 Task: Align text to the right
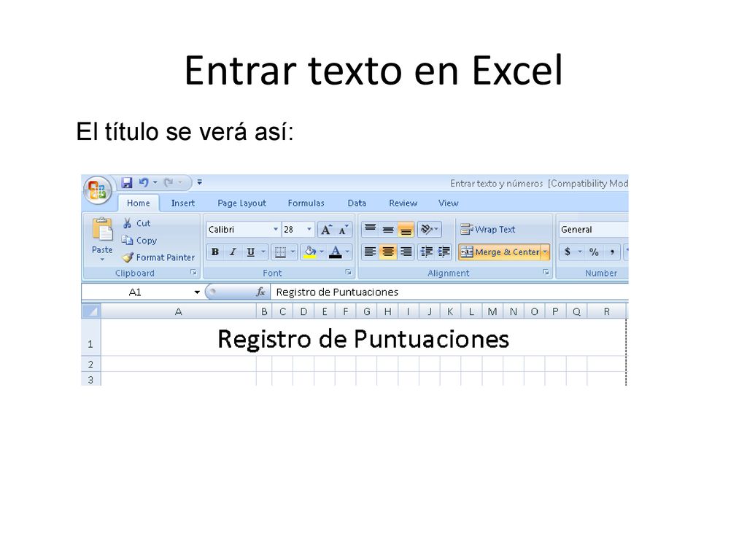pyautogui.click(x=406, y=252)
